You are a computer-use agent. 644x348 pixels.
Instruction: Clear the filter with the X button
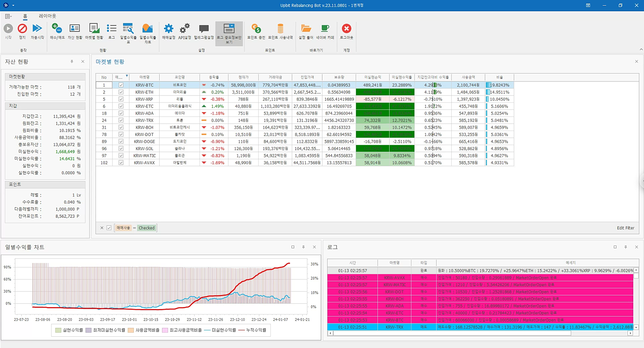click(102, 228)
